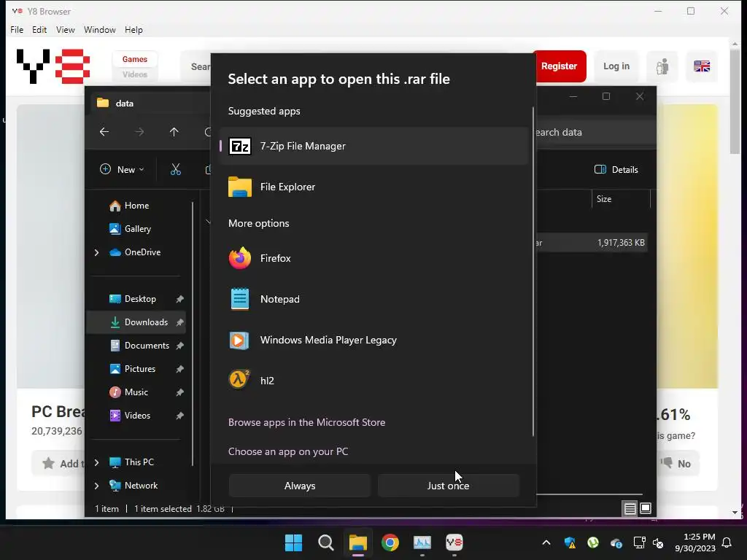Select hl2 app option
Viewport: 747px width, 560px height.
[374, 381]
